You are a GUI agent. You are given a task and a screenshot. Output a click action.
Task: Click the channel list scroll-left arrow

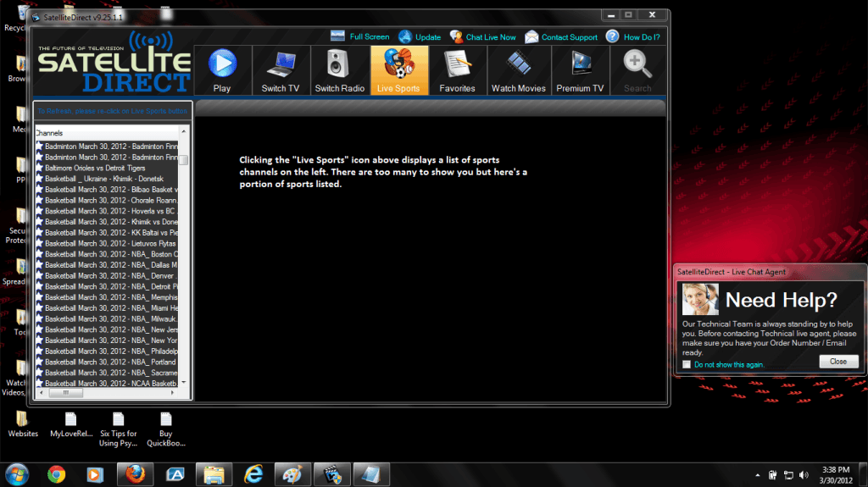42,393
